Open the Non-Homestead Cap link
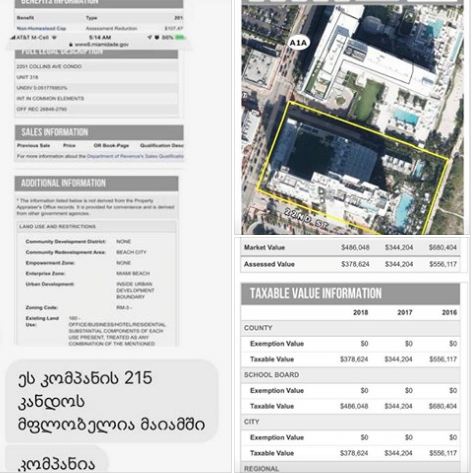This screenshot has height=473, width=473. point(41,29)
